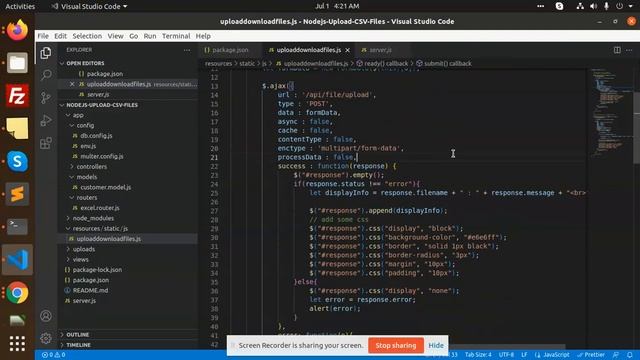Open db.config.js in the explorer
This screenshot has width=640, height=360.
coord(96,136)
